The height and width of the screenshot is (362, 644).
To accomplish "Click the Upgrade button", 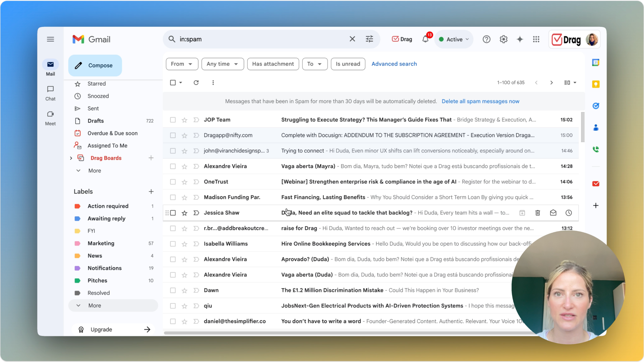I will click(113, 329).
